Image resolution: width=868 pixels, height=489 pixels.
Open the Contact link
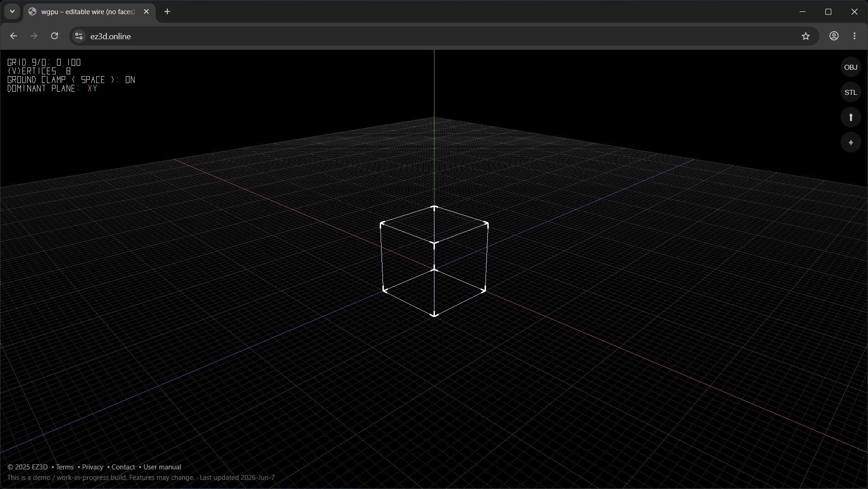click(x=123, y=467)
